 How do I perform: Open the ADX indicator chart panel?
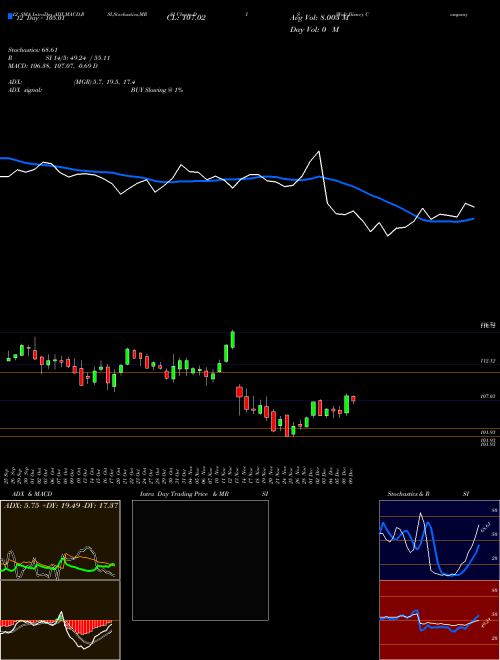pos(60,540)
